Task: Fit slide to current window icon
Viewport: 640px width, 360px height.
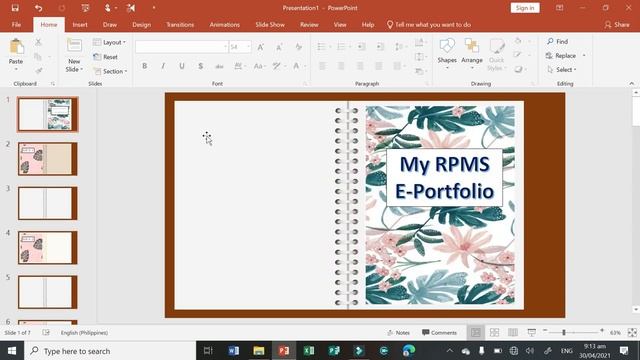Action: [x=632, y=333]
